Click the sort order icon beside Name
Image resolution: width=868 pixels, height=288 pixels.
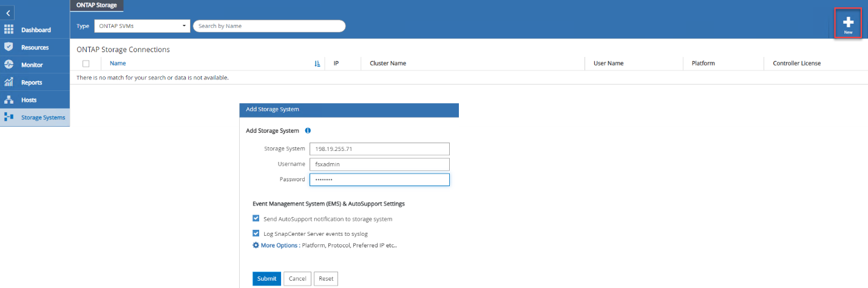coord(317,64)
